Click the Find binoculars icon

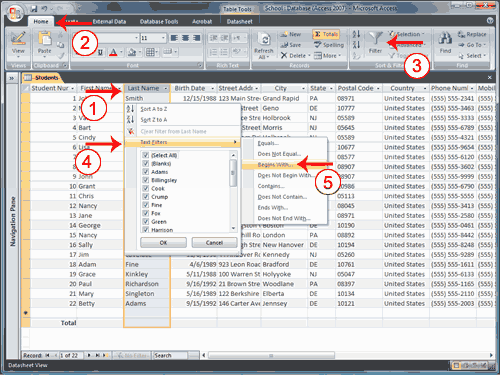click(445, 38)
